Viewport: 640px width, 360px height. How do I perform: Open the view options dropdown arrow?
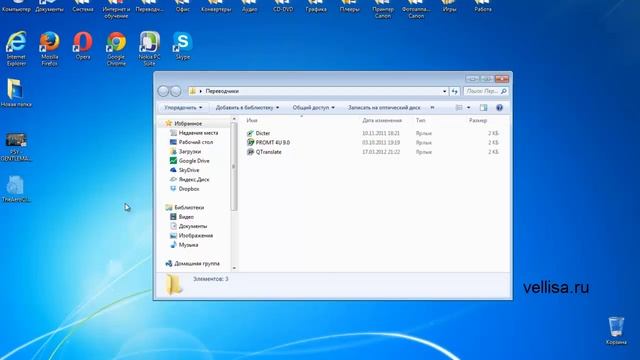[x=469, y=108]
